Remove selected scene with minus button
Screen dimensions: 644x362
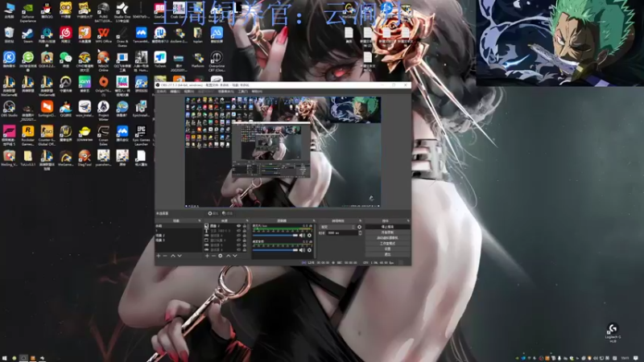[x=165, y=256]
